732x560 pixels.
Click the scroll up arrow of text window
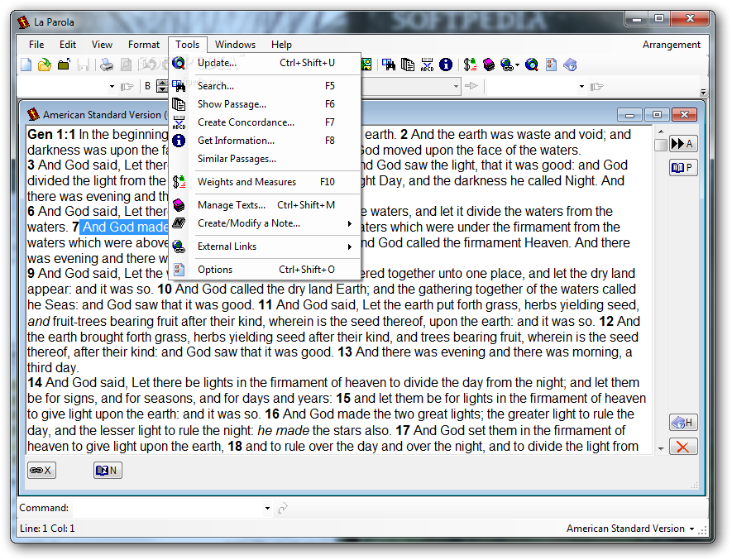click(661, 132)
